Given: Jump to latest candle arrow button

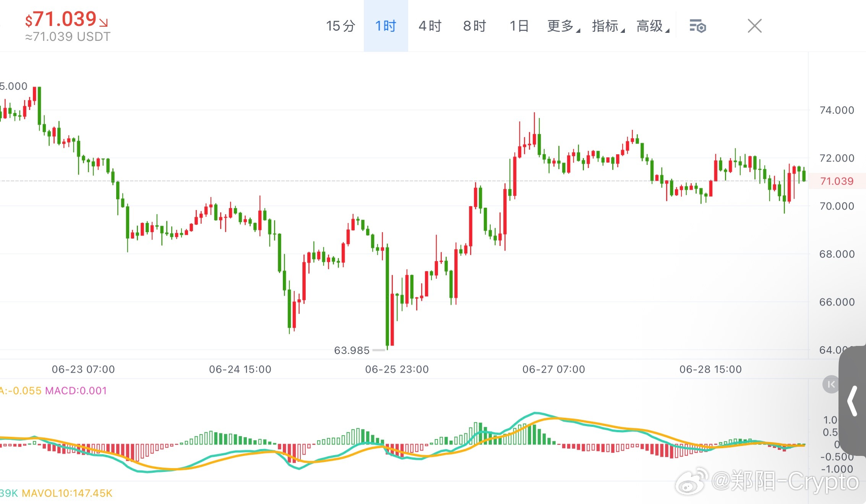Looking at the screenshot, I should point(830,384).
